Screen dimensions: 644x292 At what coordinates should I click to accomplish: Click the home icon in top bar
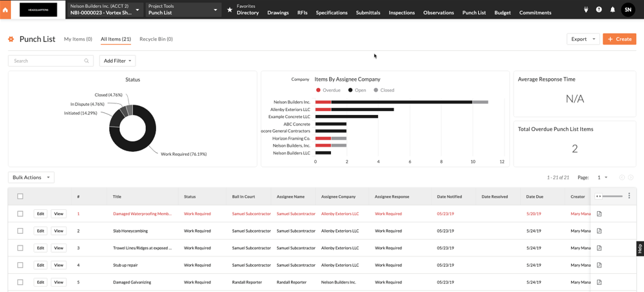5,10
